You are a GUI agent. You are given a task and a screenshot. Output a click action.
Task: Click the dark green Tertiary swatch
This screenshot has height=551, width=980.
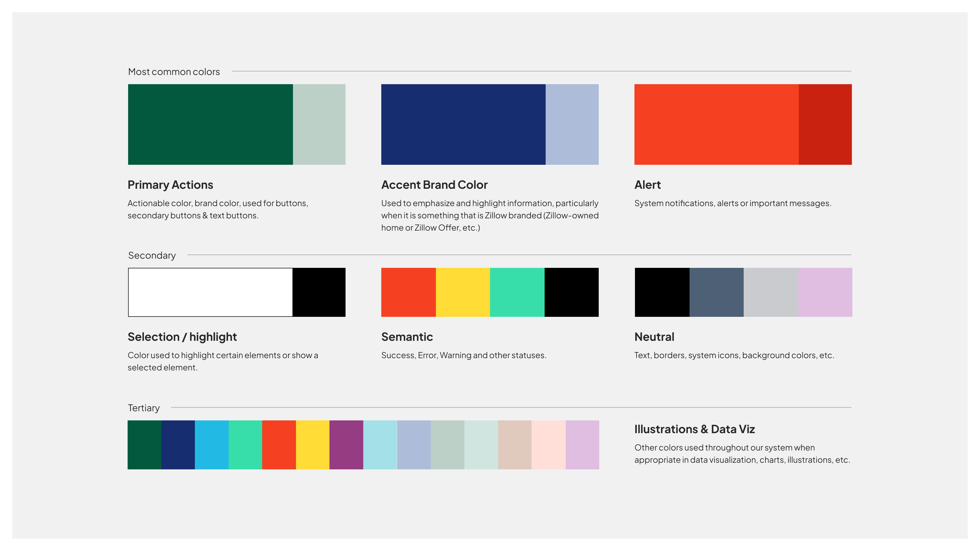[144, 445]
